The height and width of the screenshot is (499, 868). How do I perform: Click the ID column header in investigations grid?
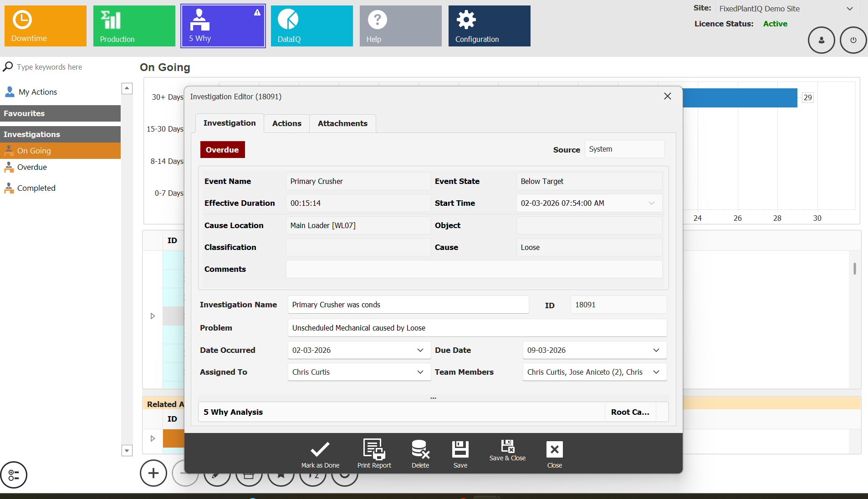[x=172, y=240]
